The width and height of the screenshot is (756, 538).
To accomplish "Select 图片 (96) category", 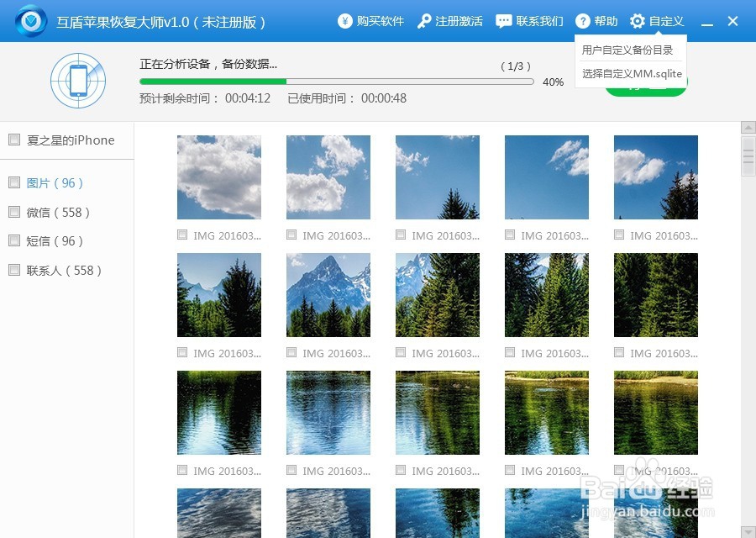I will (55, 183).
